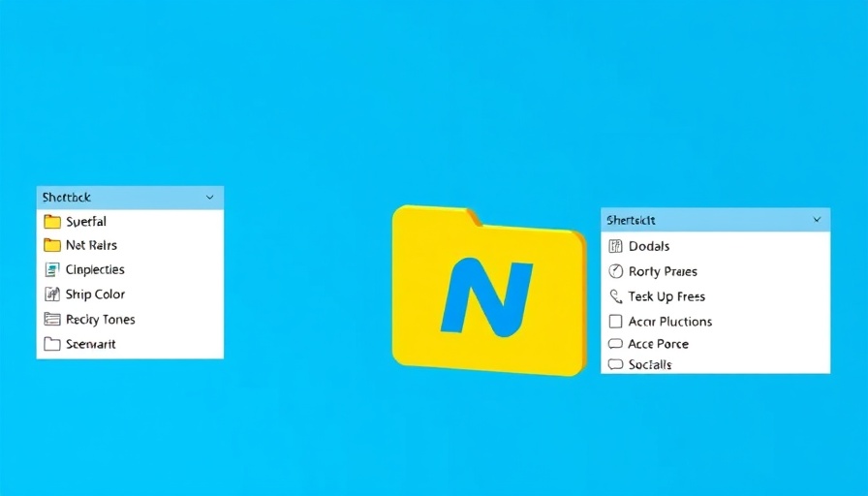Click the yellow folder icon beside Net Rairs
Screen dimensions: 868x496
tap(52, 245)
